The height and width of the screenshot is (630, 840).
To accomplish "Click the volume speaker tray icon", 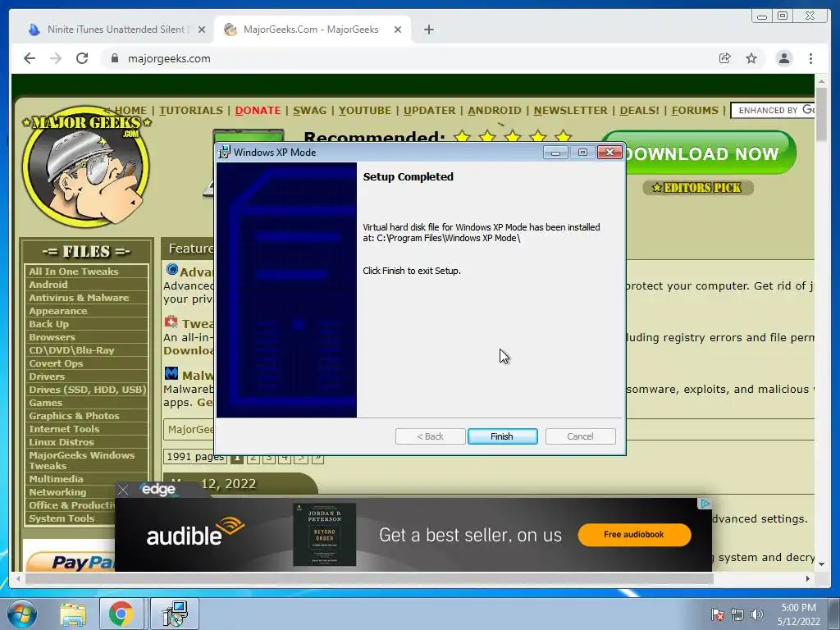I will [757, 614].
